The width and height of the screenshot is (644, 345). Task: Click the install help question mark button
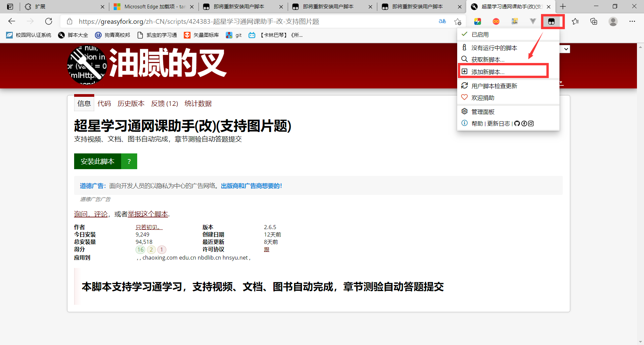pos(129,161)
